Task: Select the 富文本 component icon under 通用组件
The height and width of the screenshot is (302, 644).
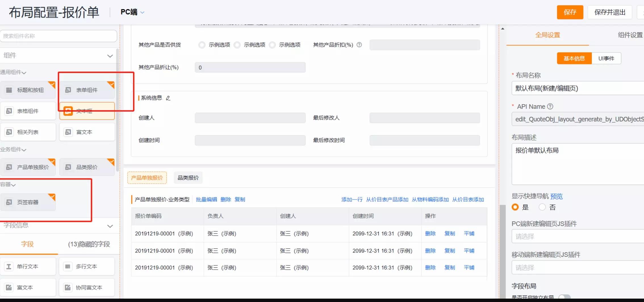Action: (x=68, y=132)
